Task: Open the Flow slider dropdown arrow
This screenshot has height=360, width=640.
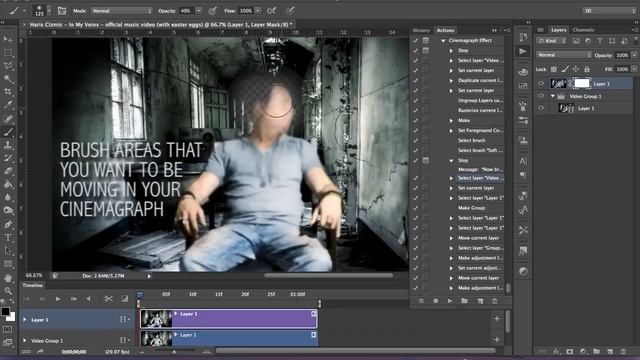Action: click(x=258, y=11)
